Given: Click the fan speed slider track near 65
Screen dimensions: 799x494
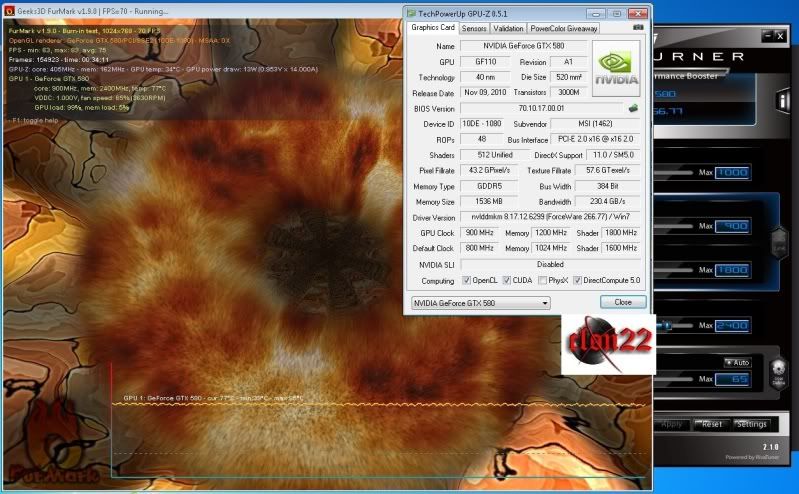Looking at the screenshot, I should click(x=674, y=379).
